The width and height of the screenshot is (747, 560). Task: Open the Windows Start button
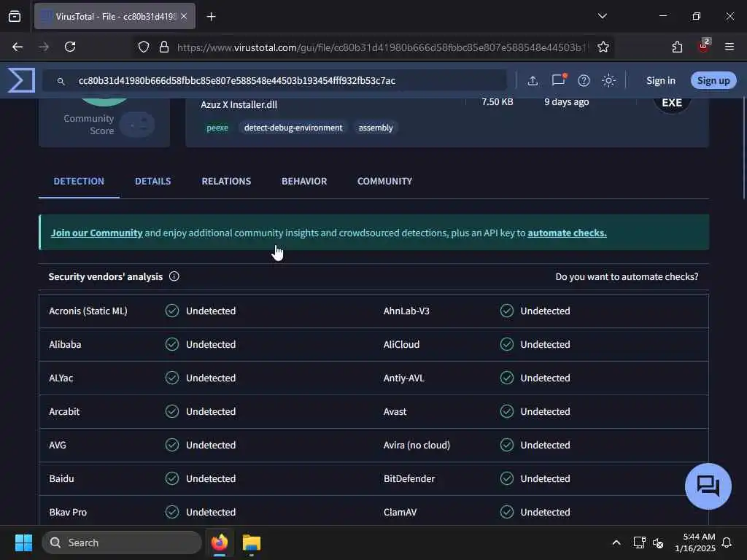point(23,542)
